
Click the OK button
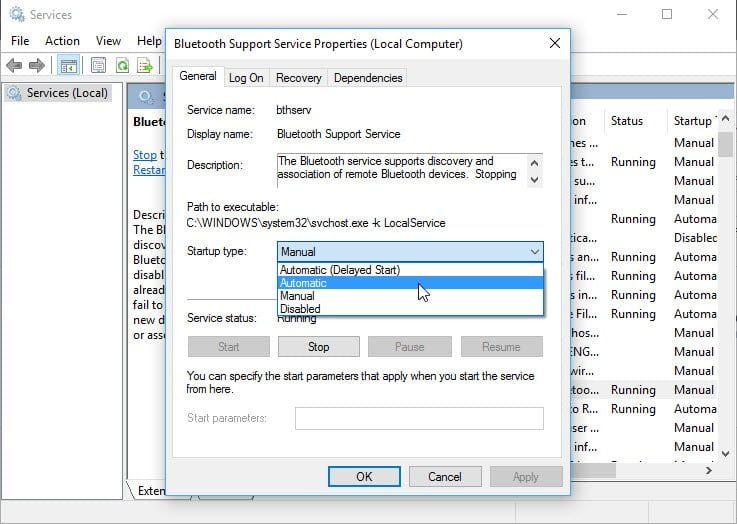point(364,477)
